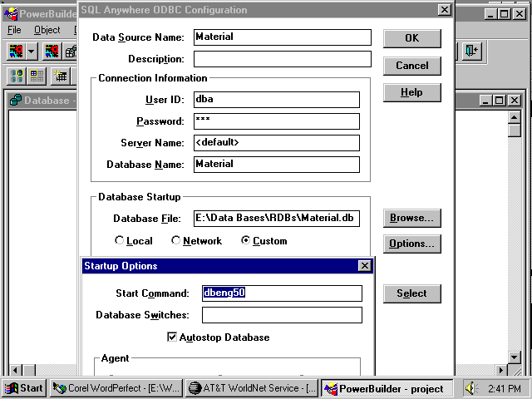This screenshot has width=532, height=399.
Task: Click the Server Name field showing <default>
Action: (x=277, y=143)
